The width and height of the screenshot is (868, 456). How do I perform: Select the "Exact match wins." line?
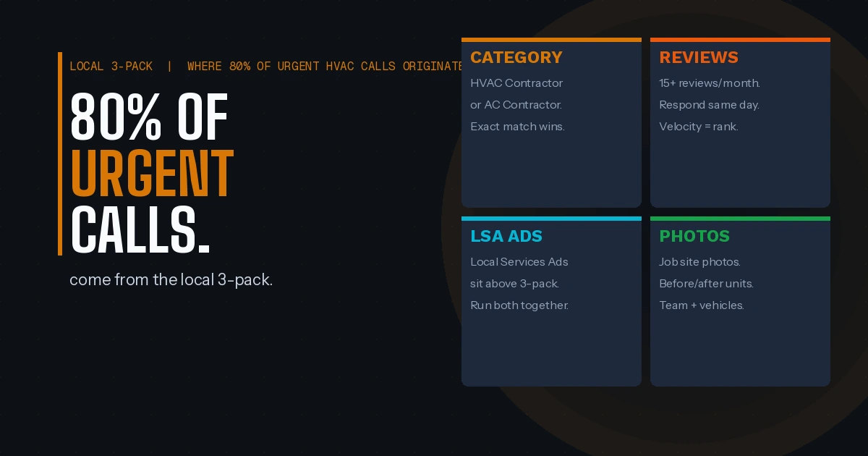(517, 127)
